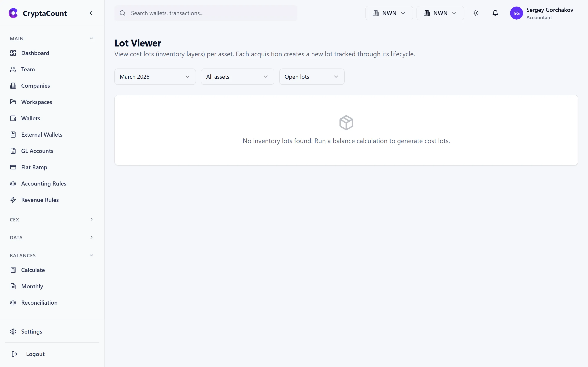
Task: Open notifications via the bell icon
Action: pyautogui.click(x=495, y=13)
